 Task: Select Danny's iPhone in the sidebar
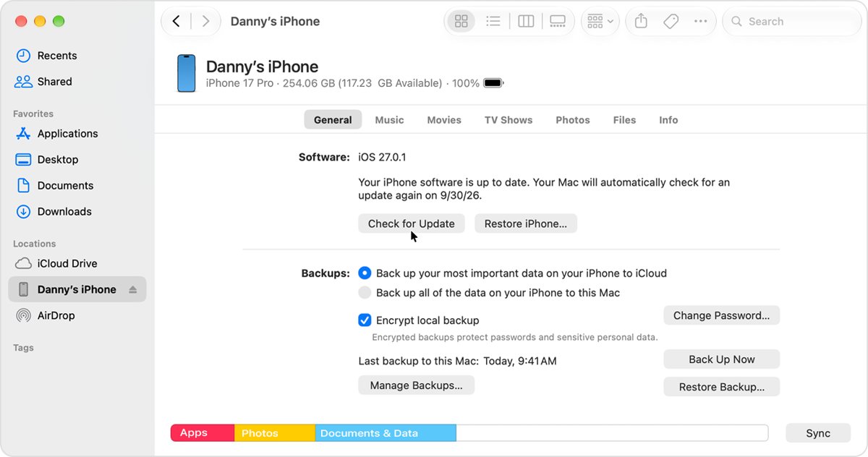click(77, 289)
